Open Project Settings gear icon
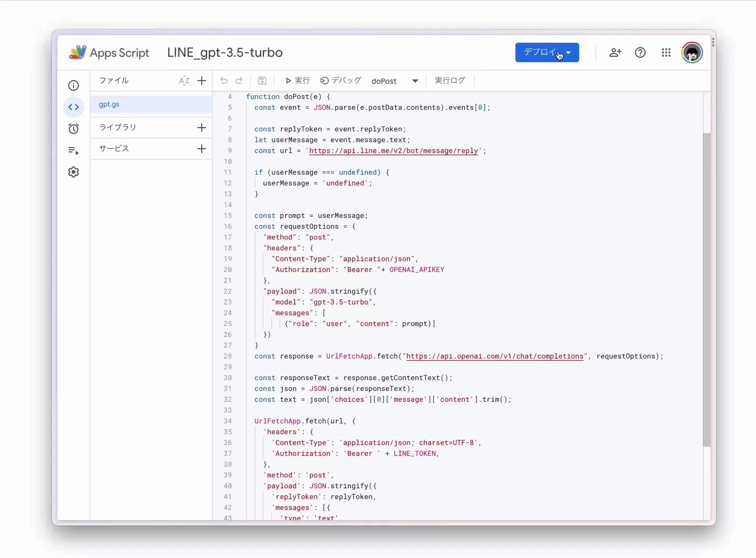This screenshot has width=756, height=558. tap(74, 172)
